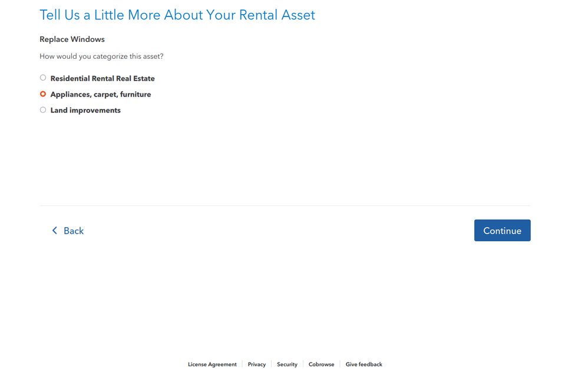Select Appliances, carpet, furniture radio option
Image resolution: width=588 pixels, height=369 pixels.
pos(43,94)
